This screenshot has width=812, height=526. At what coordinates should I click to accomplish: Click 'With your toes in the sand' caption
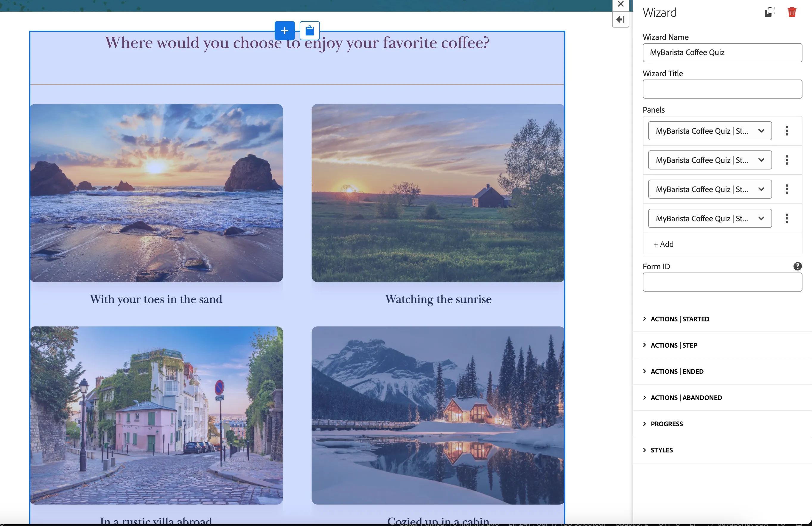[156, 299]
